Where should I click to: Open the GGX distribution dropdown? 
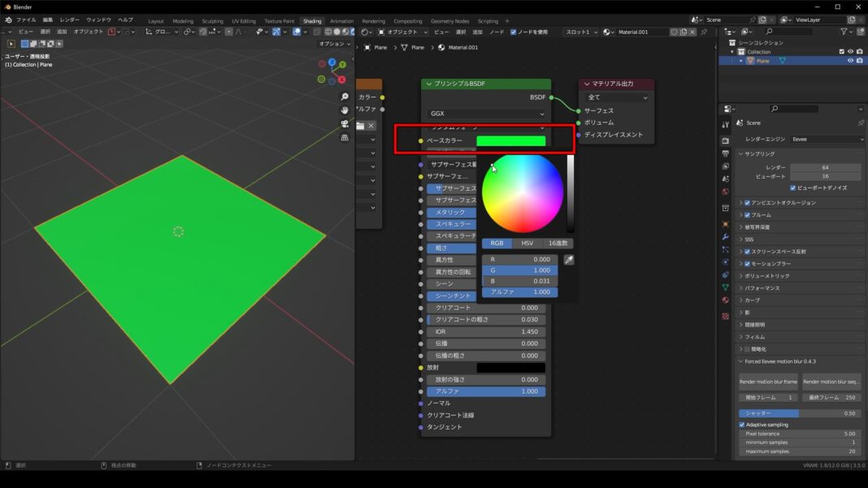(x=485, y=112)
